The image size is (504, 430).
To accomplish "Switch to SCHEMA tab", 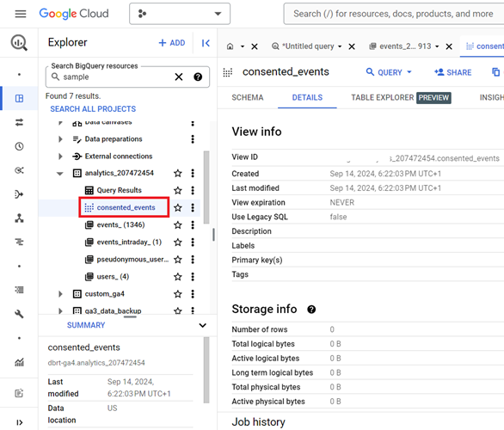I will [248, 97].
